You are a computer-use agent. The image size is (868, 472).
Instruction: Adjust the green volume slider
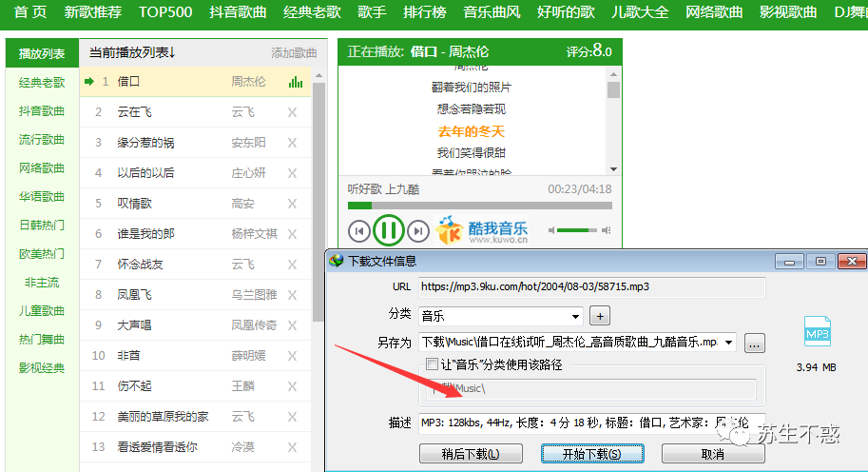coord(576,230)
